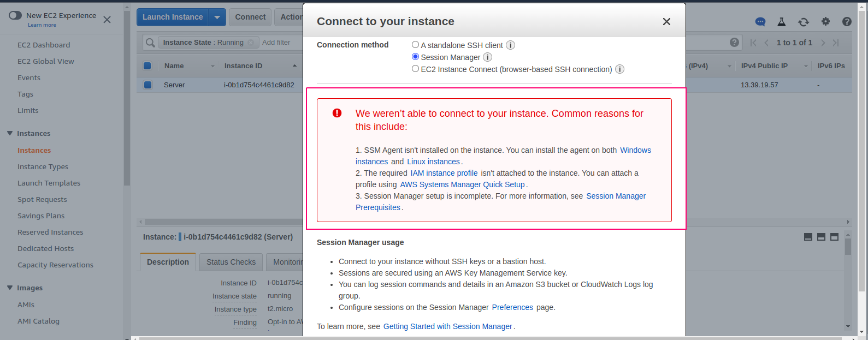The height and width of the screenshot is (340, 868).
Task: Maximize the instance details pane
Action: point(834,237)
